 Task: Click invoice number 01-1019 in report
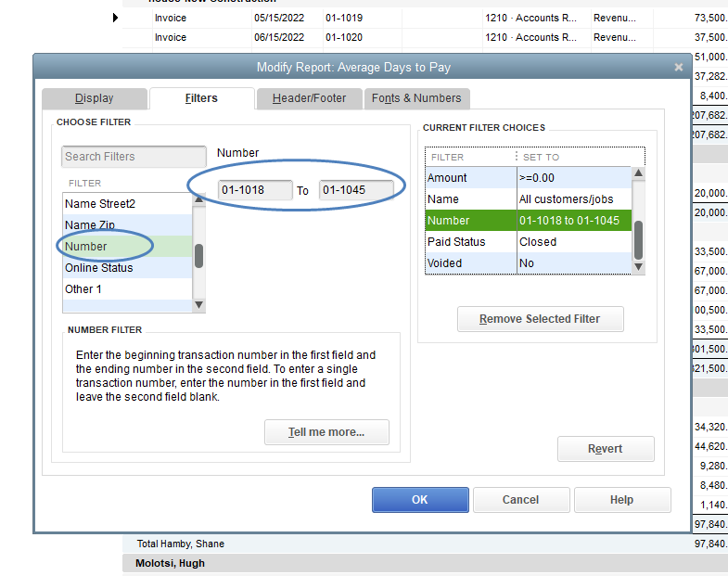click(x=344, y=18)
